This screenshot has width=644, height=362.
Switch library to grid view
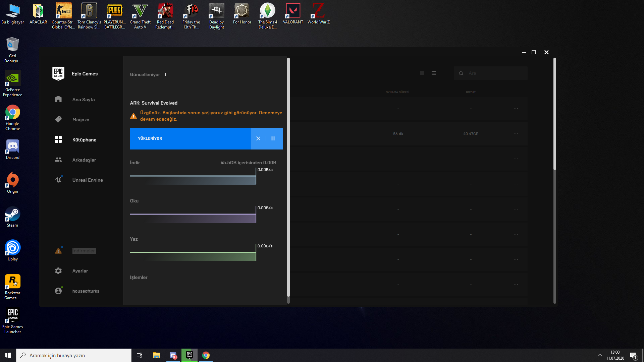[422, 73]
